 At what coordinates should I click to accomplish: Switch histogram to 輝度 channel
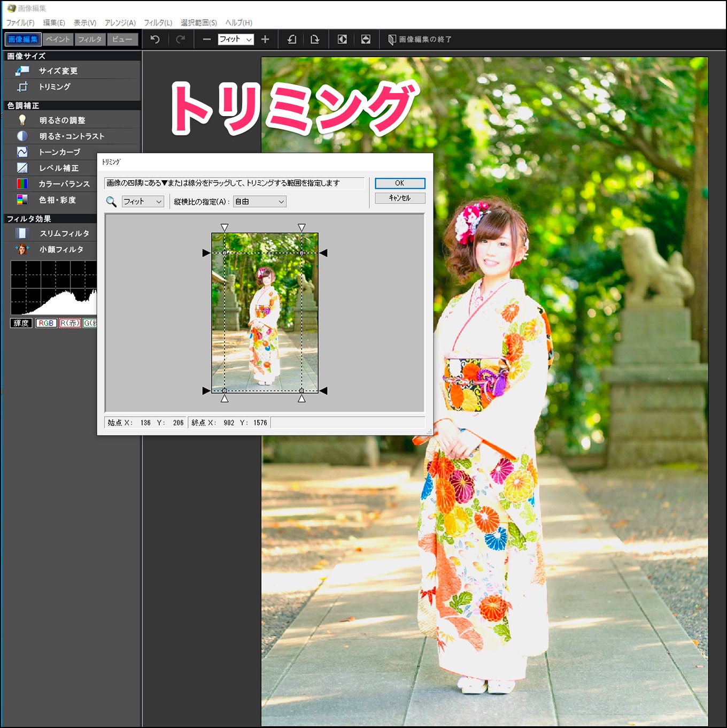point(21,323)
